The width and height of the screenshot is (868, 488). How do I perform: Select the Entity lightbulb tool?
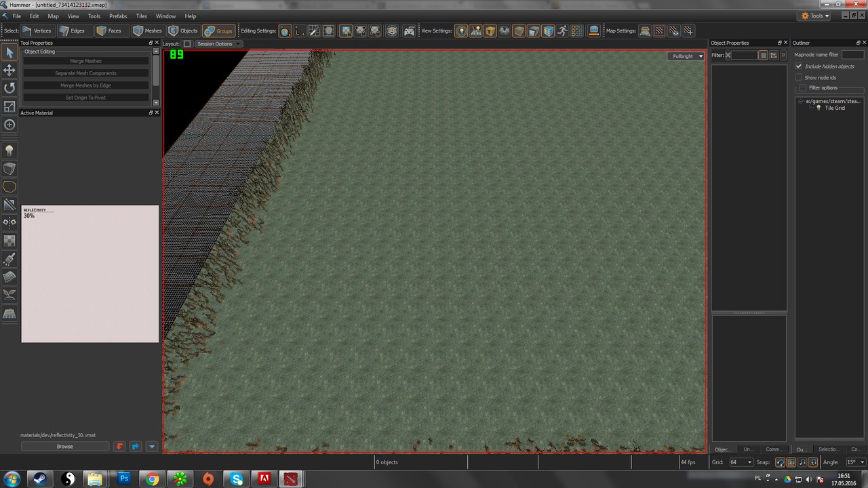pyautogui.click(x=9, y=150)
